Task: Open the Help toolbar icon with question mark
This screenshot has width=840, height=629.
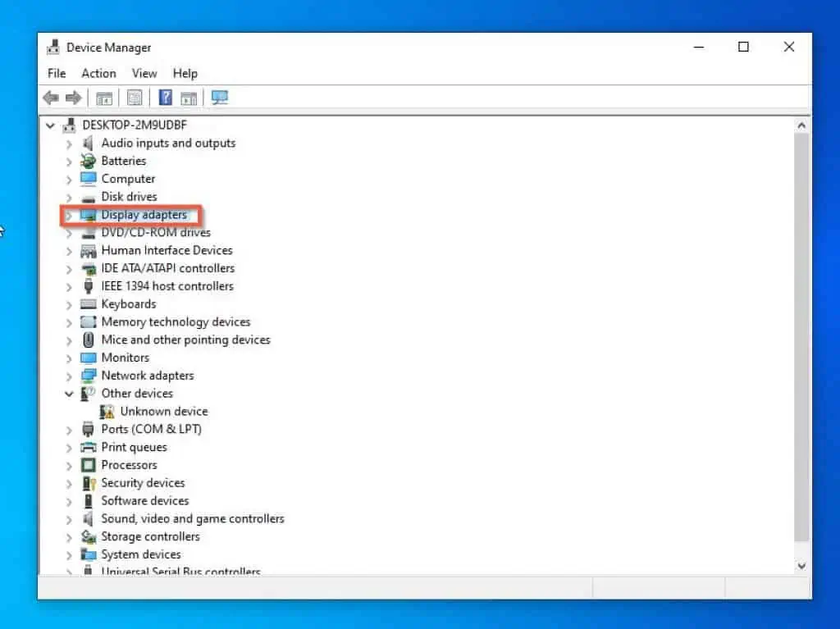Action: click(x=165, y=98)
